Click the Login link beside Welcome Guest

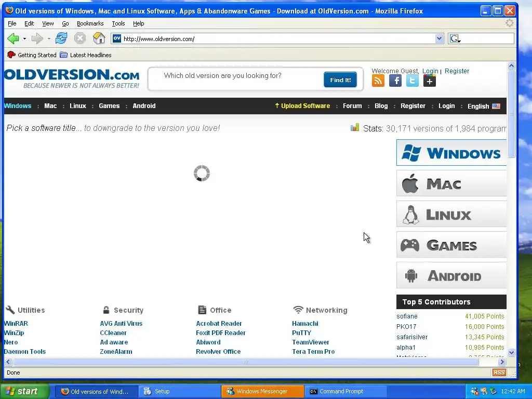[x=430, y=71]
